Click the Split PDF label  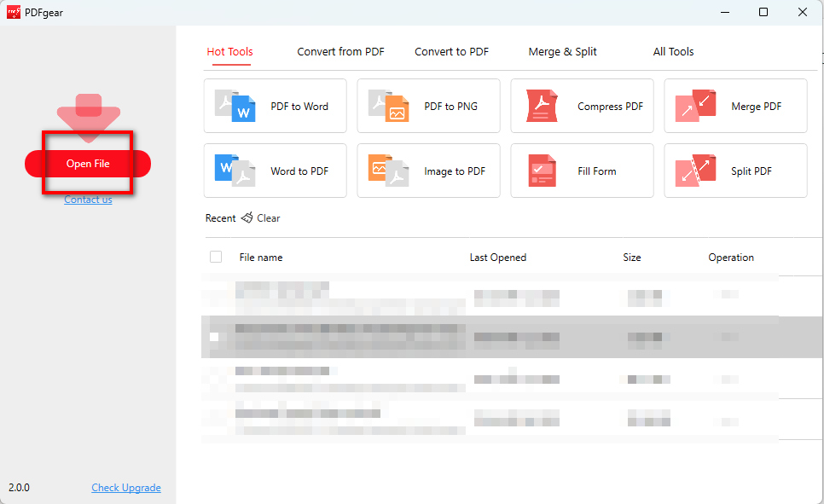pos(751,171)
